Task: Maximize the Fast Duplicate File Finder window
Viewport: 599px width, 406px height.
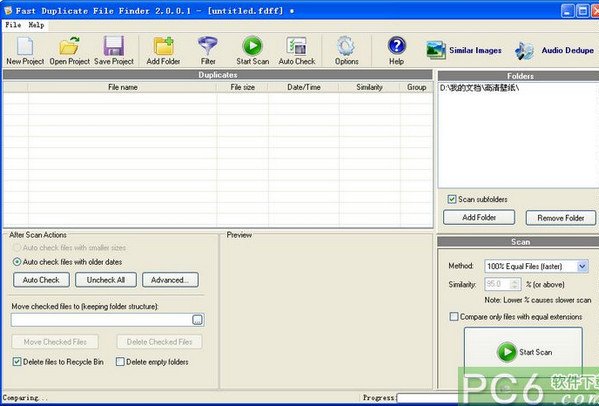Action: coord(583,11)
